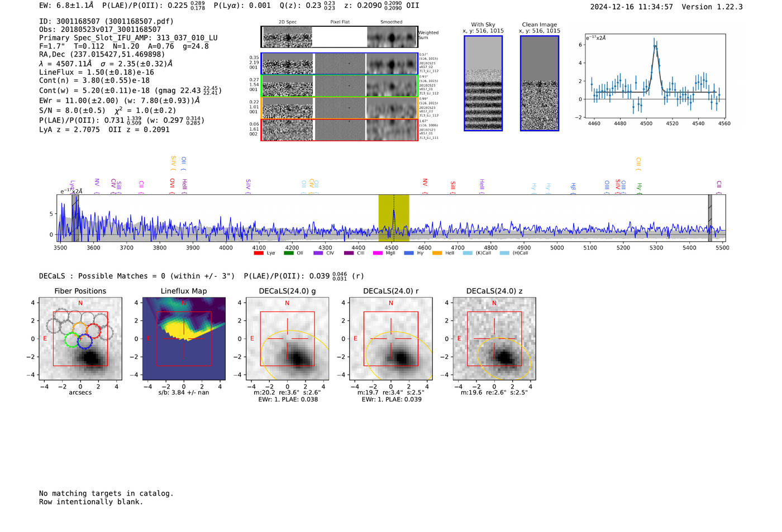Select the orange HeII legend swatch
This screenshot has height=532, width=782.
(x=437, y=253)
